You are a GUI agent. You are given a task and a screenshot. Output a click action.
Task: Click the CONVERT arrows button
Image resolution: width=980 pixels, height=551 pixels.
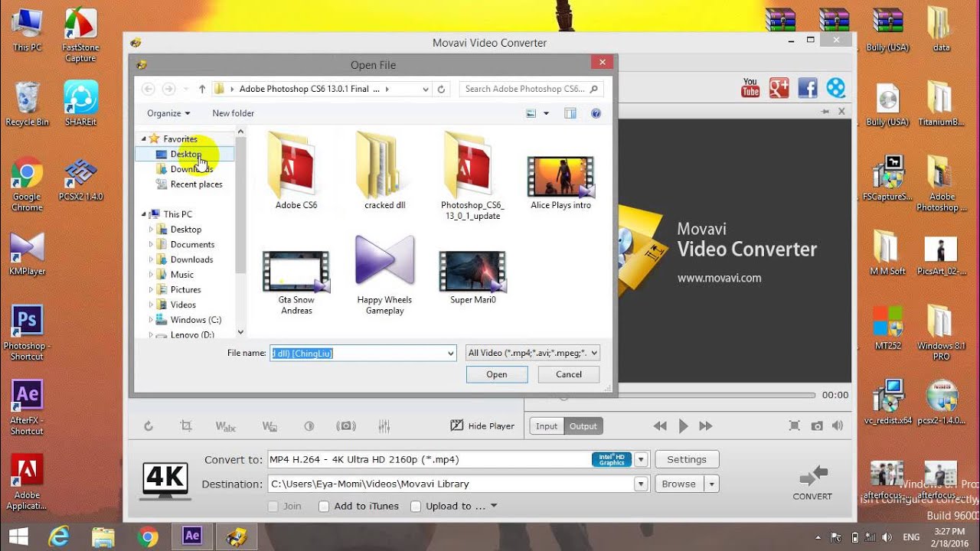[812, 483]
